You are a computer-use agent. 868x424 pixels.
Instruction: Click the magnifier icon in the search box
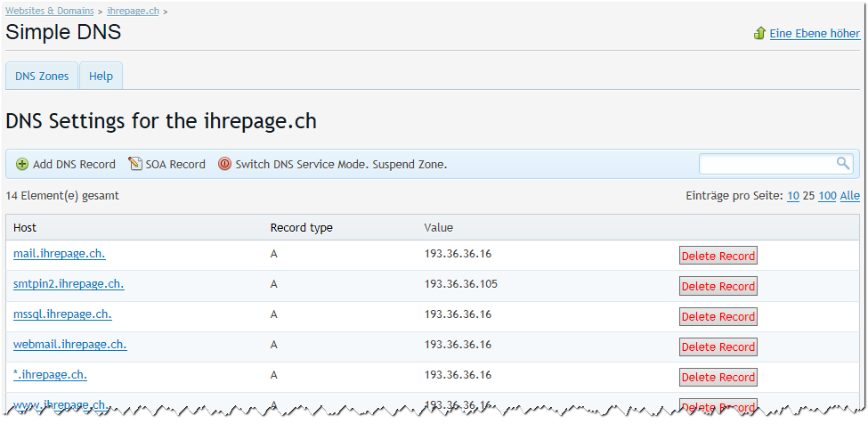coord(842,163)
